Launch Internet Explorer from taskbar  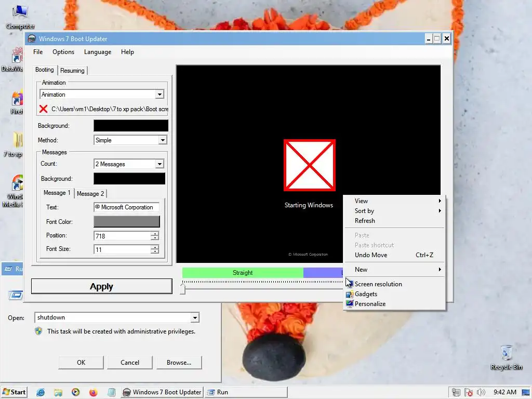tap(41, 392)
